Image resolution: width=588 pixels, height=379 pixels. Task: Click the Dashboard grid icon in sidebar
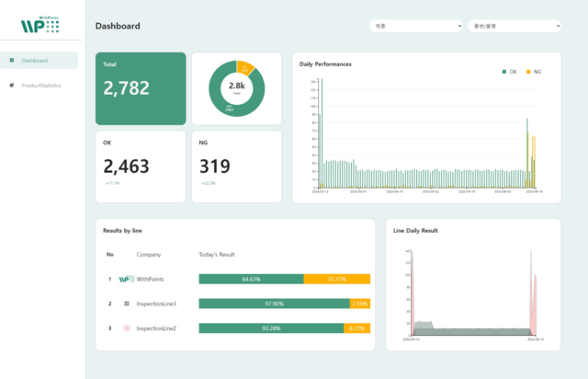pos(11,61)
